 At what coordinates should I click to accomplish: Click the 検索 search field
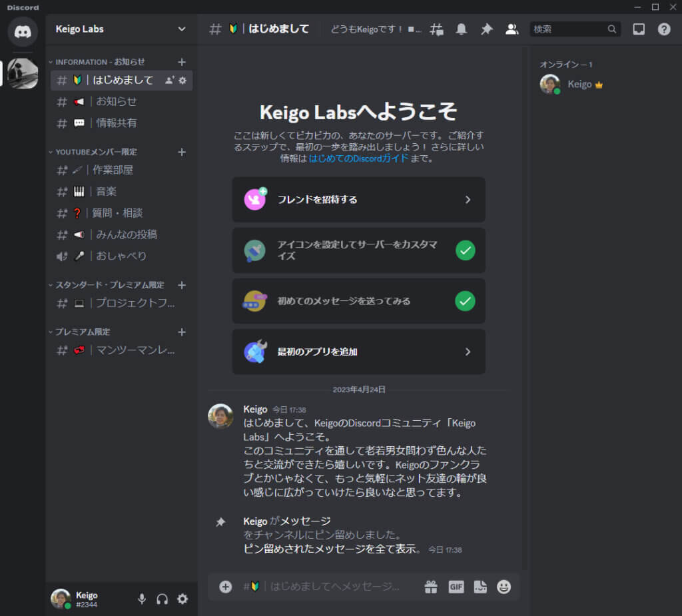pos(575,29)
